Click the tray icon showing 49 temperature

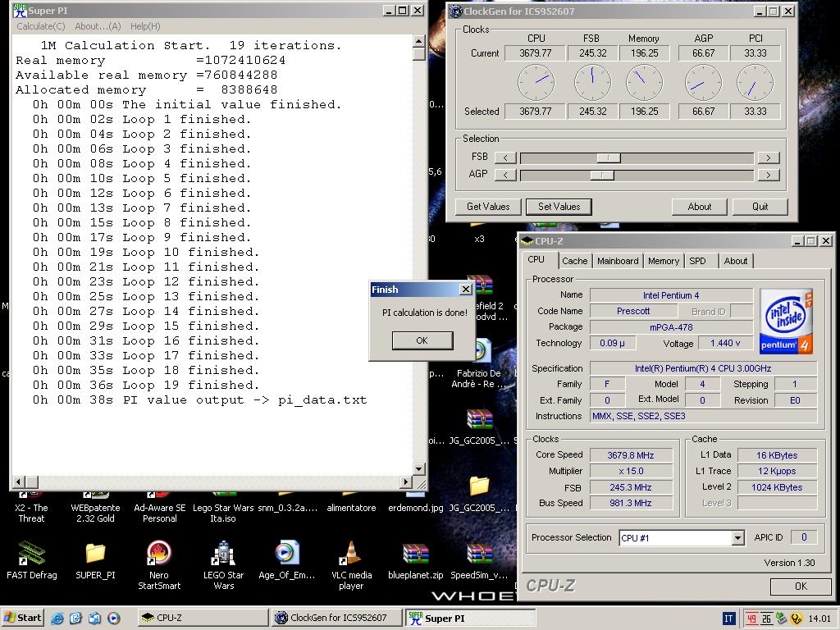tap(751, 619)
